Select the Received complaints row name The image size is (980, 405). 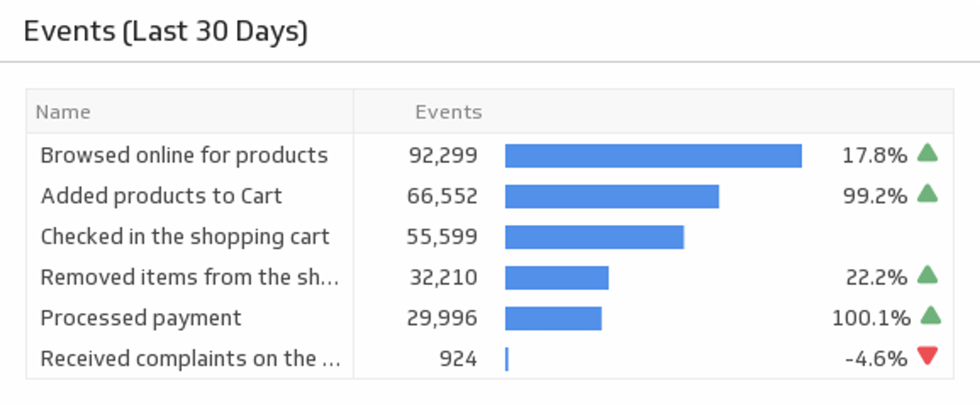(x=190, y=359)
